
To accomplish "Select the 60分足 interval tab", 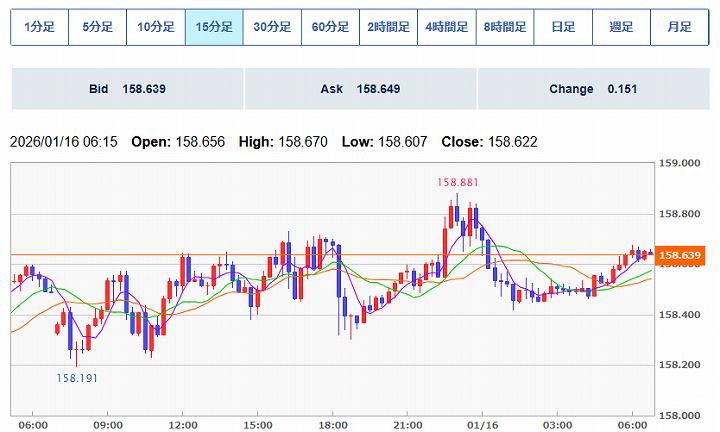I will coord(330,27).
